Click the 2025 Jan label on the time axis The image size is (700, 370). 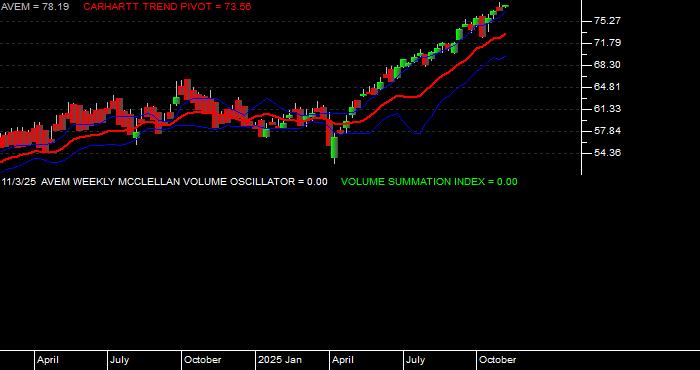tap(280, 360)
